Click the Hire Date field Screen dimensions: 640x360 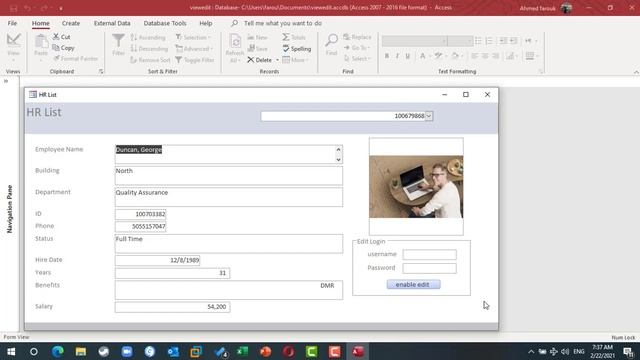[x=158, y=260]
